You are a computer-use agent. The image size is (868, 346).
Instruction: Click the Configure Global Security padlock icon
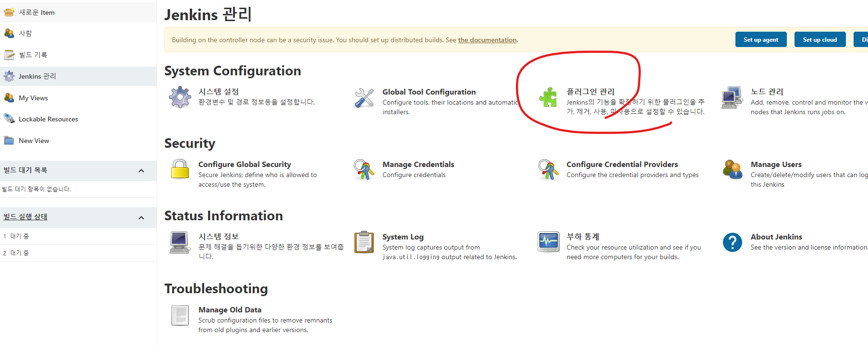click(x=180, y=169)
